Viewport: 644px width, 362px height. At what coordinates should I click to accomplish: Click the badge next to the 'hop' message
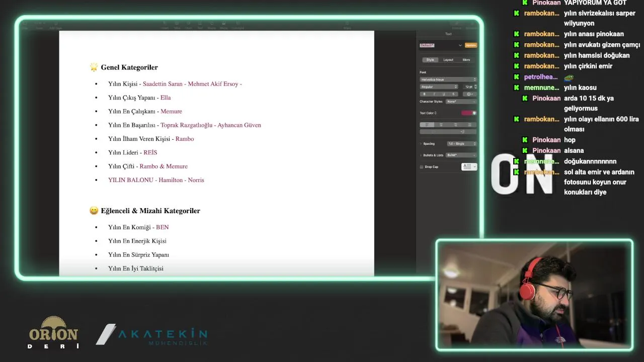525,140
